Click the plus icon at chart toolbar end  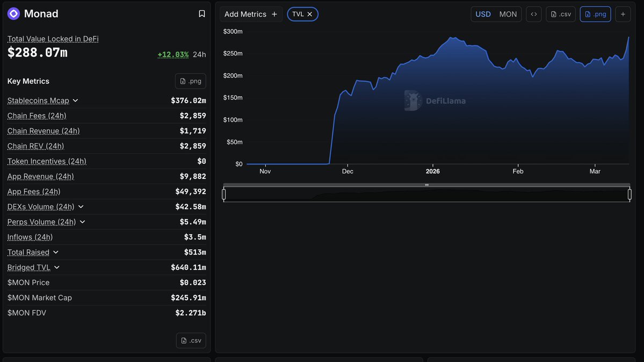pos(623,14)
